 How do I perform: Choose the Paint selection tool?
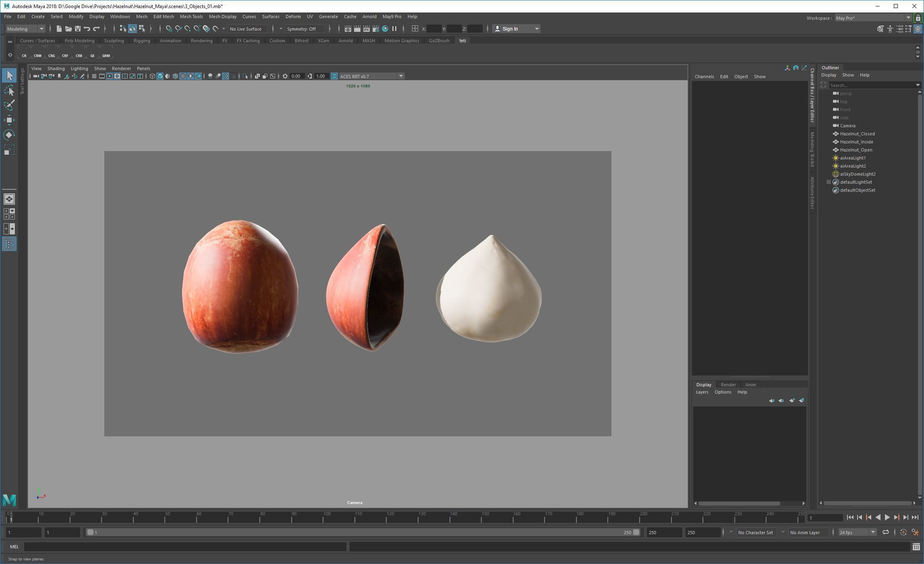[9, 105]
